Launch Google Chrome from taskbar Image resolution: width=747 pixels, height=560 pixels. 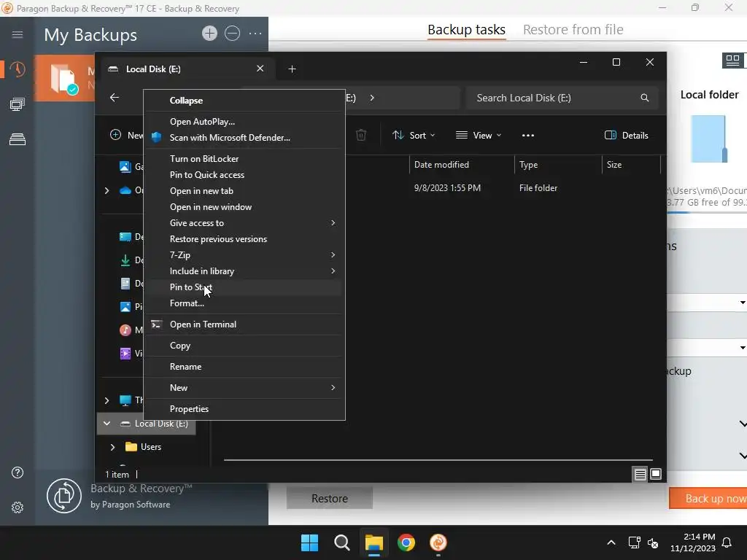point(406,542)
